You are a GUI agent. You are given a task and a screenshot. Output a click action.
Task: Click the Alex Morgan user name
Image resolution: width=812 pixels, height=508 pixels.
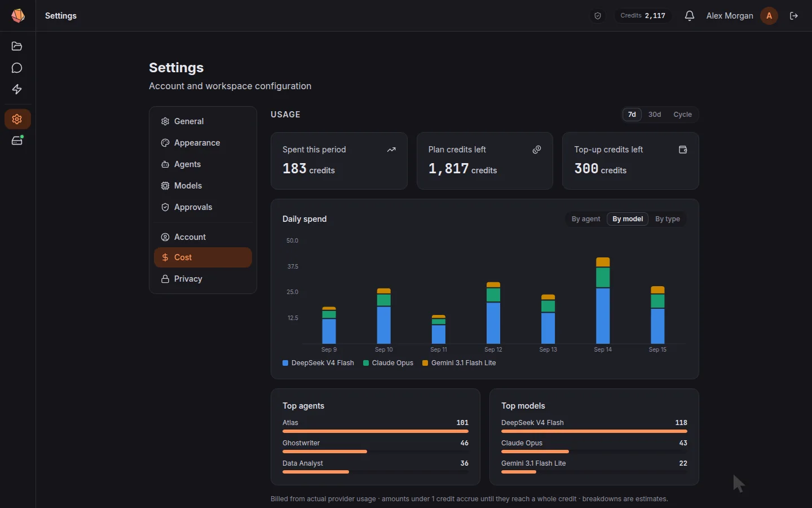pos(730,16)
